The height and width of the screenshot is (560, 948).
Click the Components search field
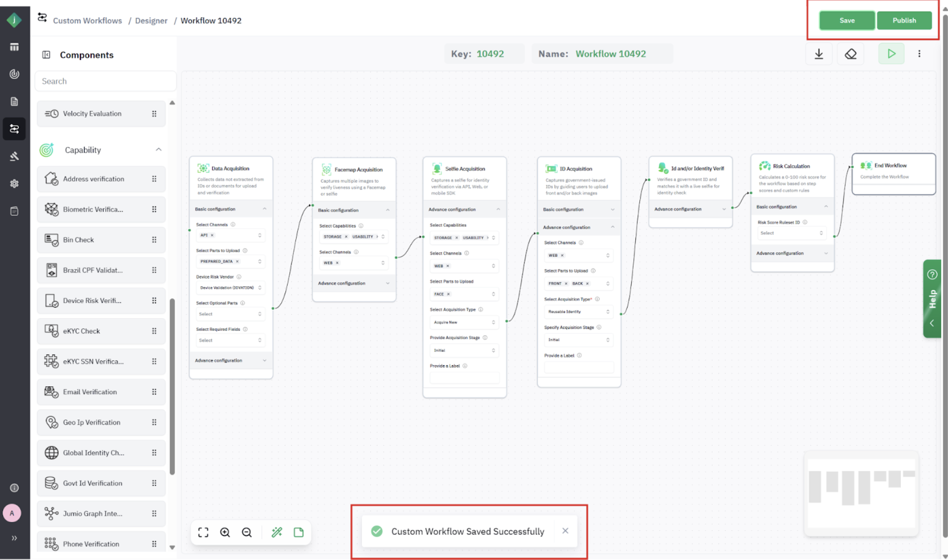[106, 81]
